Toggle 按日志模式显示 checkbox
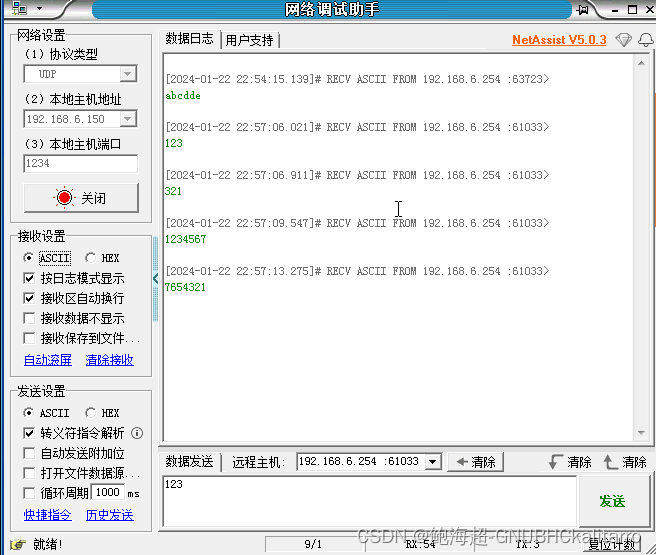 [29, 278]
